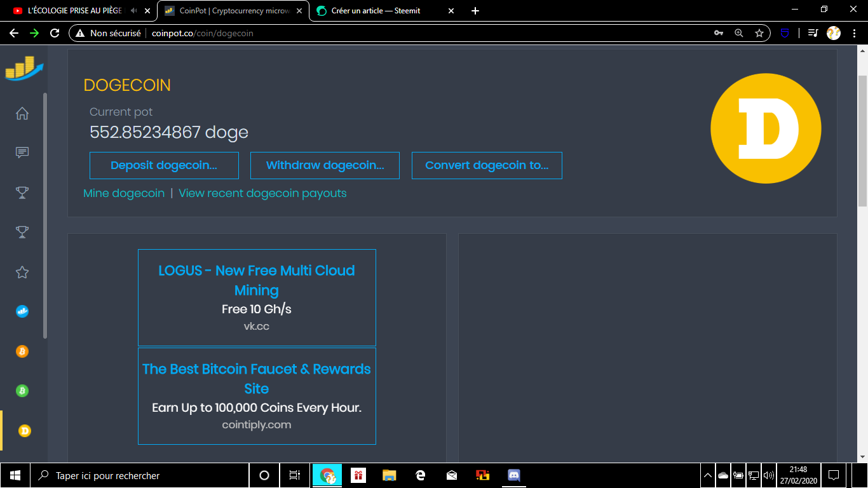Click the 'Non sécurisé' site warning
This screenshot has width=868, height=488.
coord(108,33)
